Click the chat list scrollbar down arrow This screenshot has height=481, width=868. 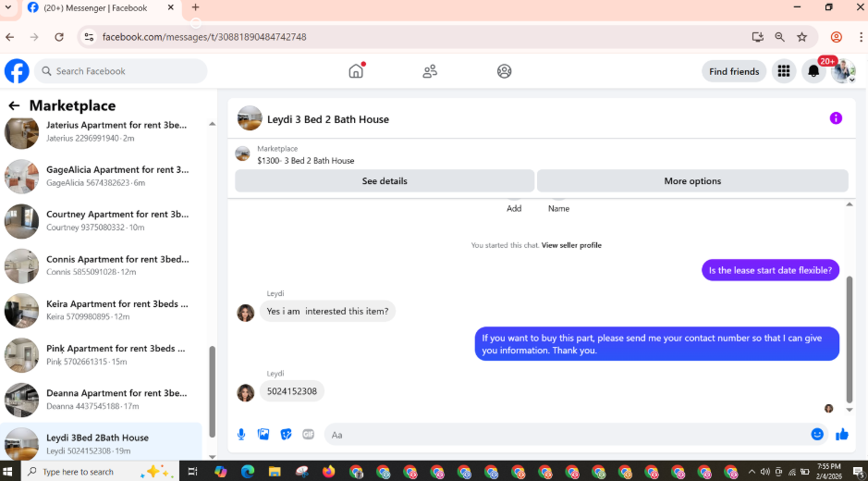pyautogui.click(x=212, y=457)
